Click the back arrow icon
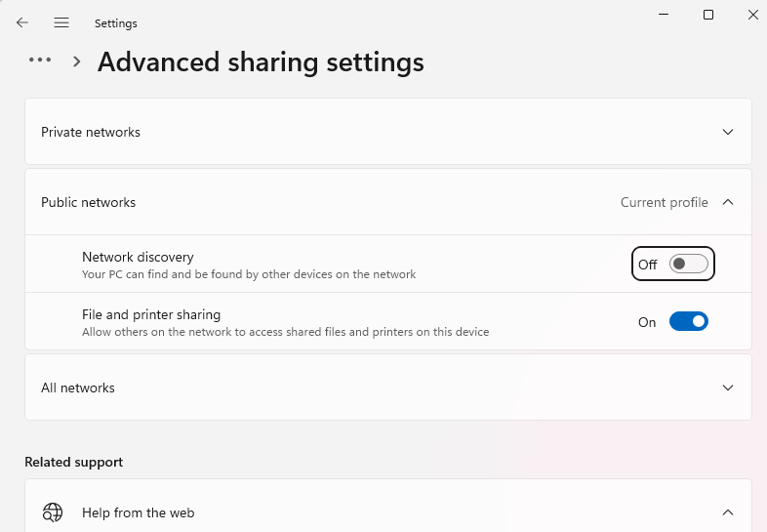 point(22,22)
